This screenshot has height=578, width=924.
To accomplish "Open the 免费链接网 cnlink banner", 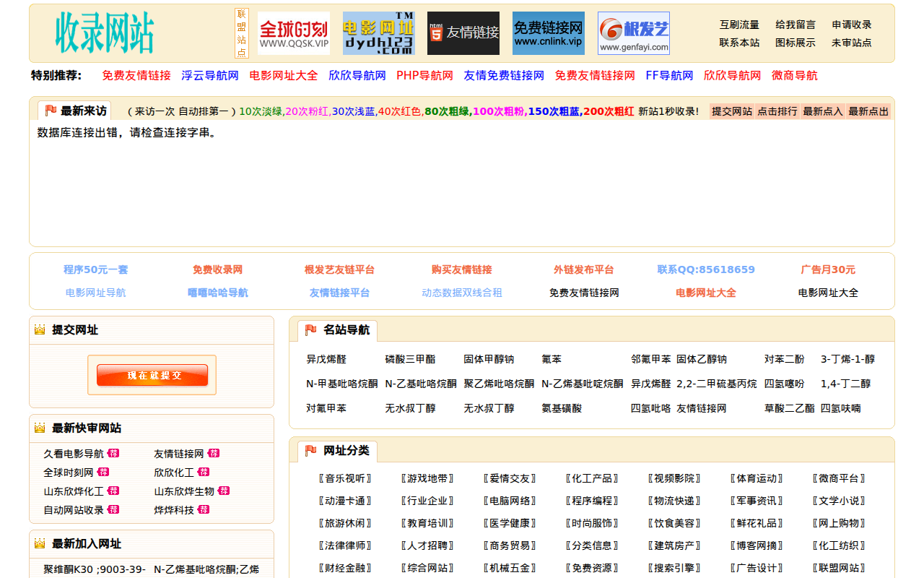I will click(548, 33).
